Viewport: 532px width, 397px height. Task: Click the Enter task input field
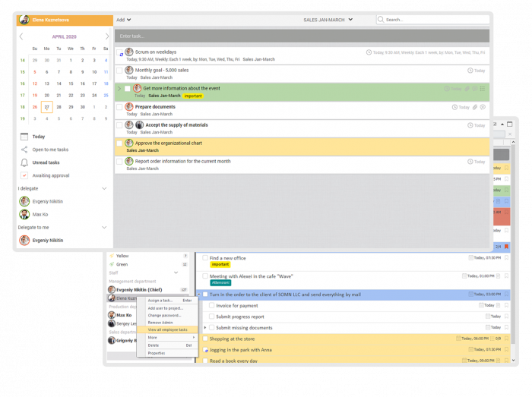(302, 36)
